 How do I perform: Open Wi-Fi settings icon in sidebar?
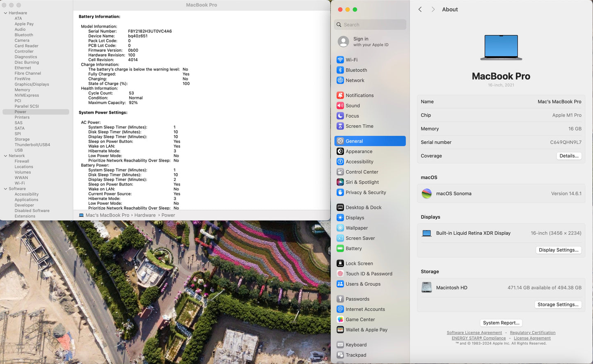tap(340, 60)
